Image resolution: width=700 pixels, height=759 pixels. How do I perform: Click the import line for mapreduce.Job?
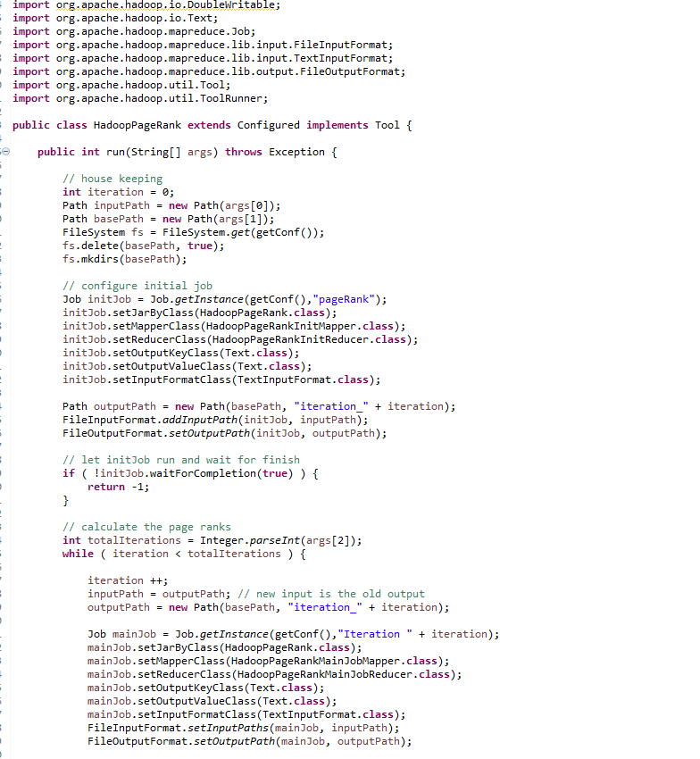point(134,31)
